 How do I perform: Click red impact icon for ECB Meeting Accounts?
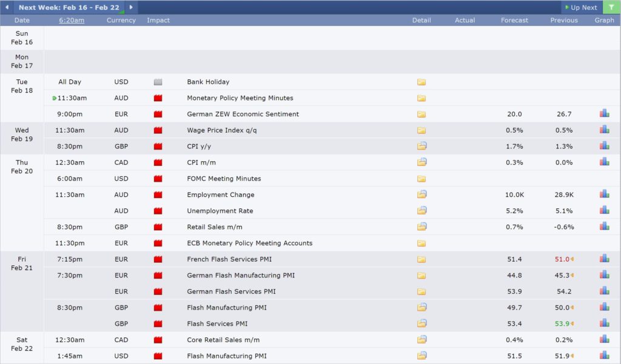(x=158, y=243)
